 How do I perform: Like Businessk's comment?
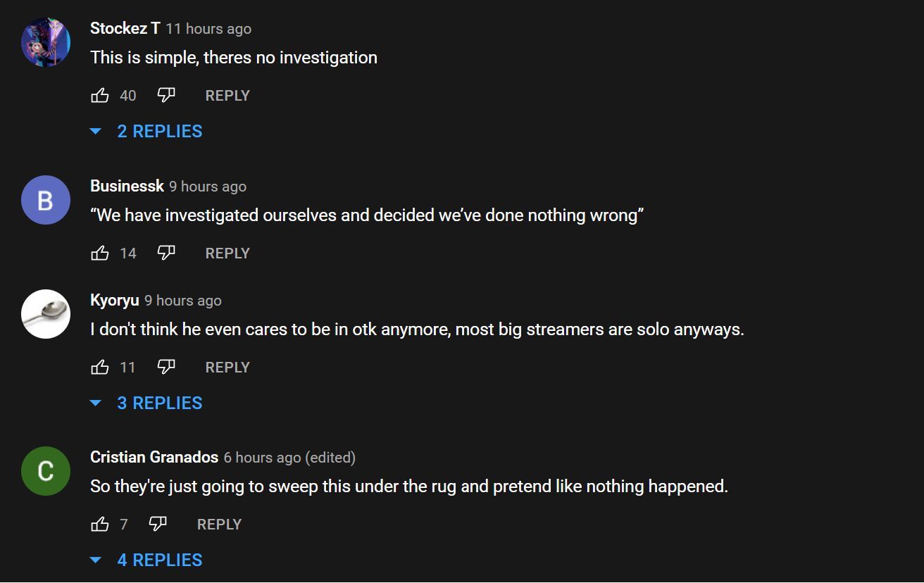pos(100,253)
